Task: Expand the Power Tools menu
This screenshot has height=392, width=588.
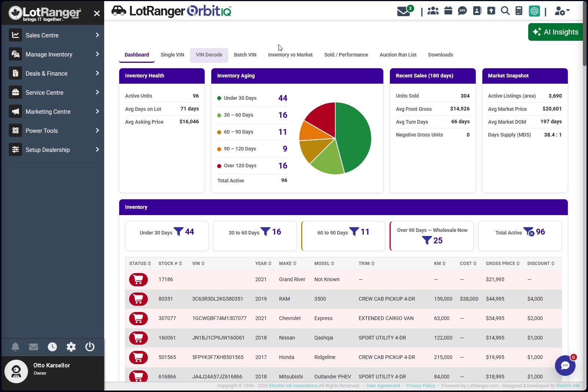Action: click(53, 131)
